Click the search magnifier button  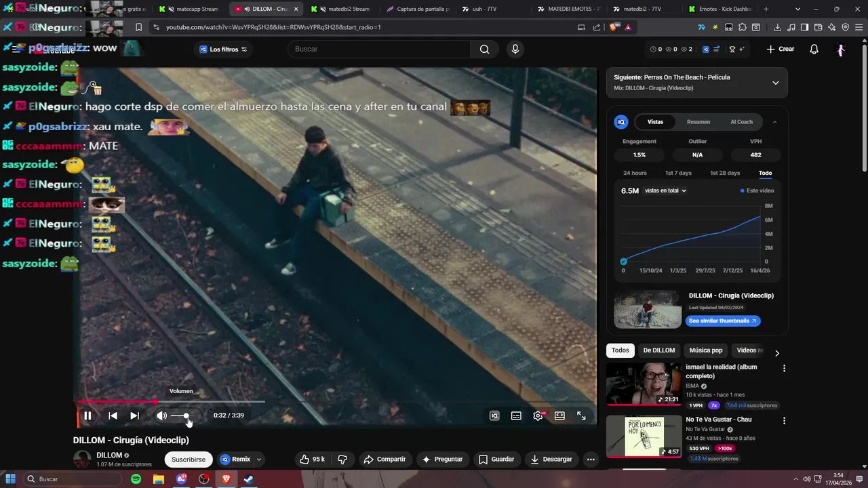pos(484,49)
